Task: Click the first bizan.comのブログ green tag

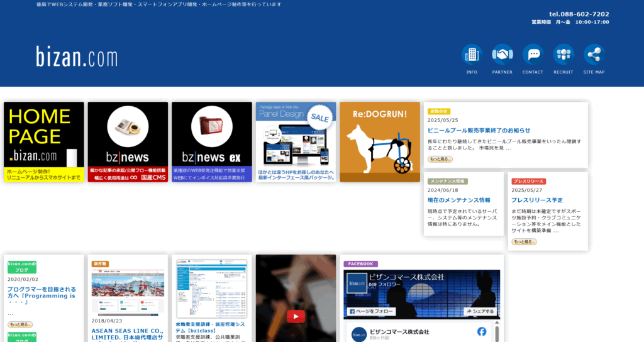Action: (22, 267)
